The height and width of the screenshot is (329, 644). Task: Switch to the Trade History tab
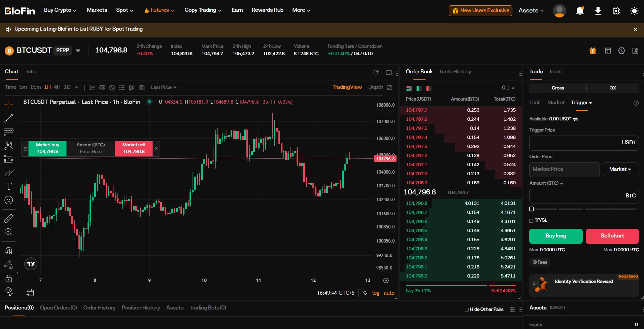click(x=455, y=71)
